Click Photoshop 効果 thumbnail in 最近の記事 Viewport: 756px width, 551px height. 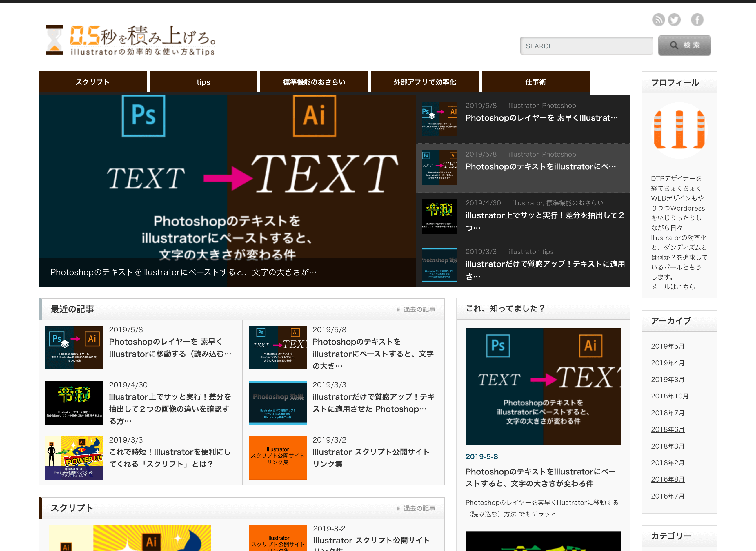pos(277,403)
